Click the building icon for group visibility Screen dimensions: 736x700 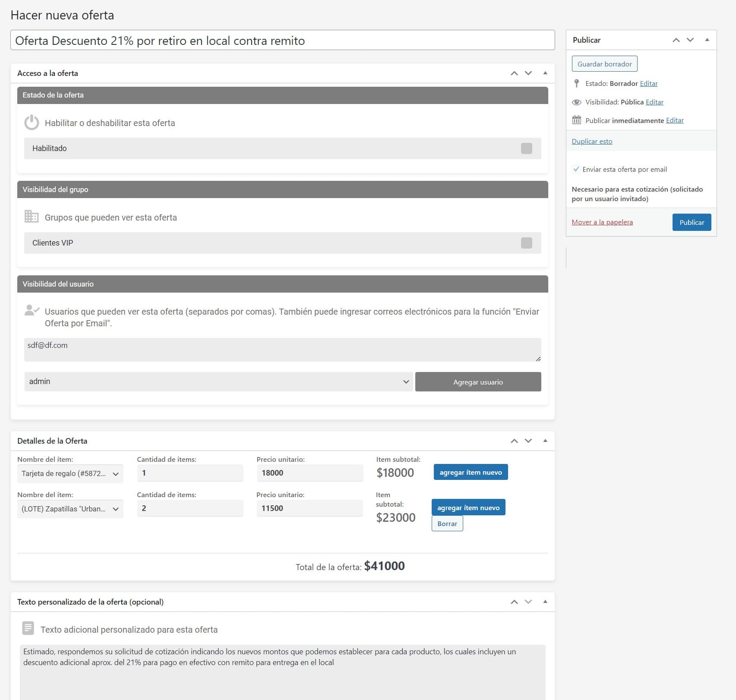(32, 216)
